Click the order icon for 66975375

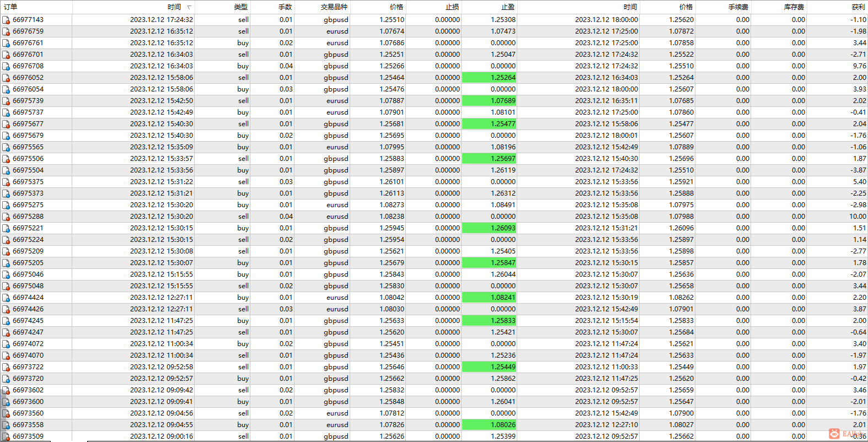click(x=6, y=182)
